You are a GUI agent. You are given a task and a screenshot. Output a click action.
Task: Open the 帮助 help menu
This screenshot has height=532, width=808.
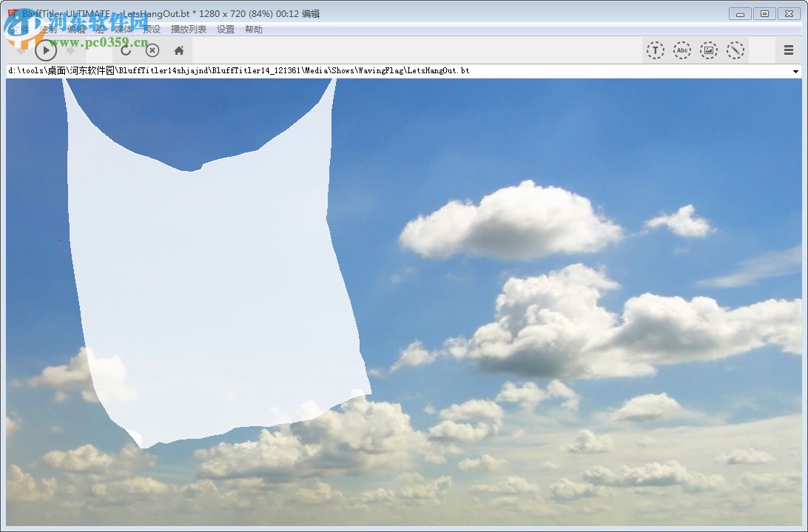[x=253, y=30]
